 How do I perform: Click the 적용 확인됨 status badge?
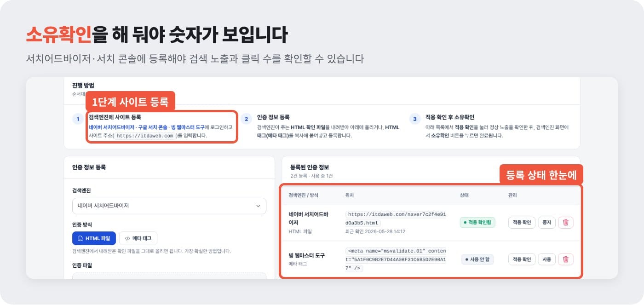[477, 223]
